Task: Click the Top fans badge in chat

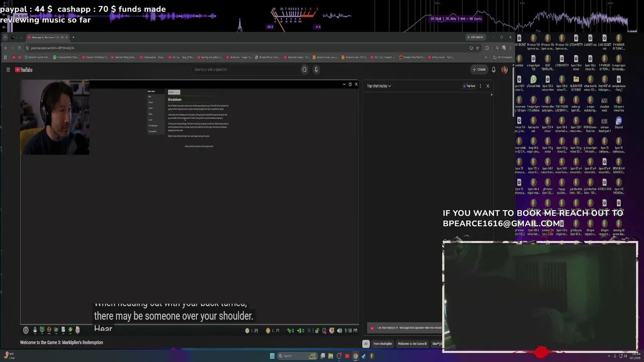Action: tap(469, 86)
